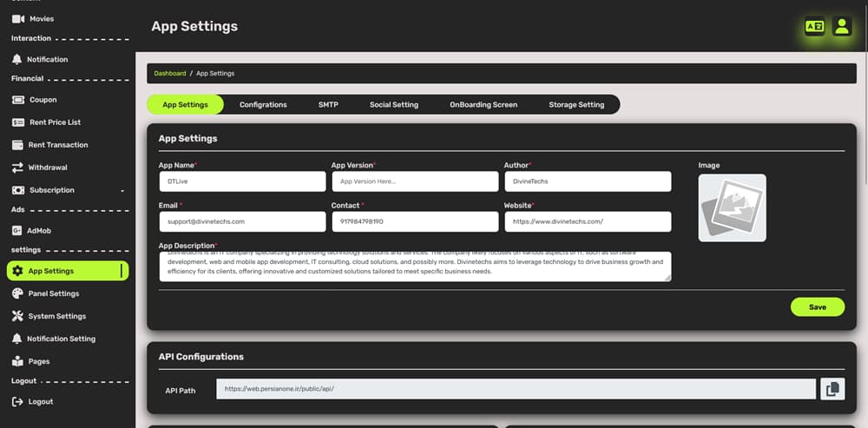Viewport: 868px width, 428px height.
Task: Click the Website URL input field
Action: point(588,221)
